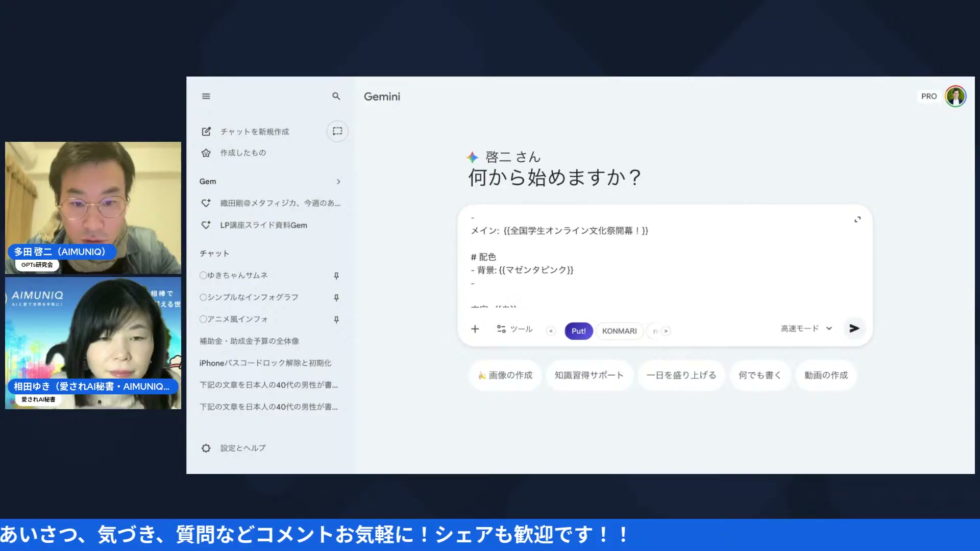The height and width of the screenshot is (551, 980).
Task: Send the prompt with the arrow icon
Action: [854, 329]
